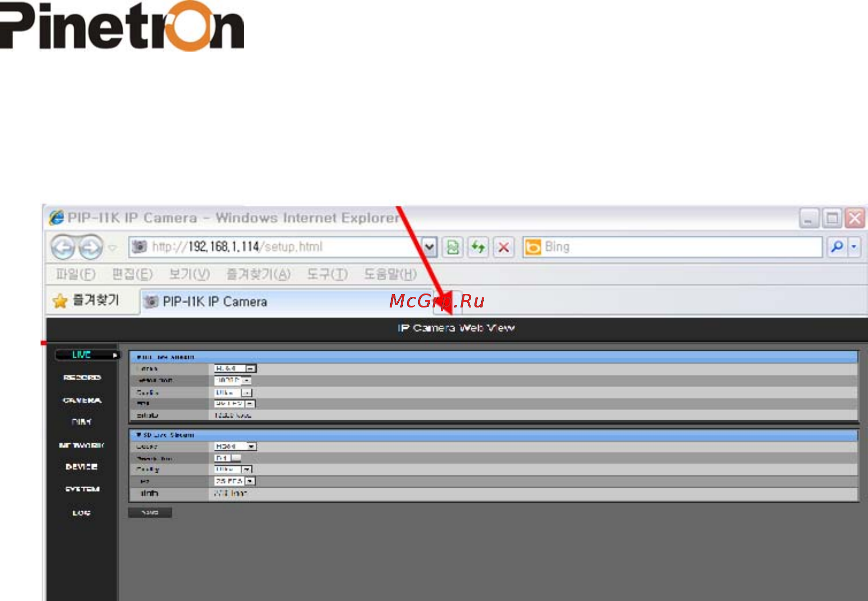The width and height of the screenshot is (868, 601).
Task: Click the 즐겨찾기 favorites star button
Action: 86,301
